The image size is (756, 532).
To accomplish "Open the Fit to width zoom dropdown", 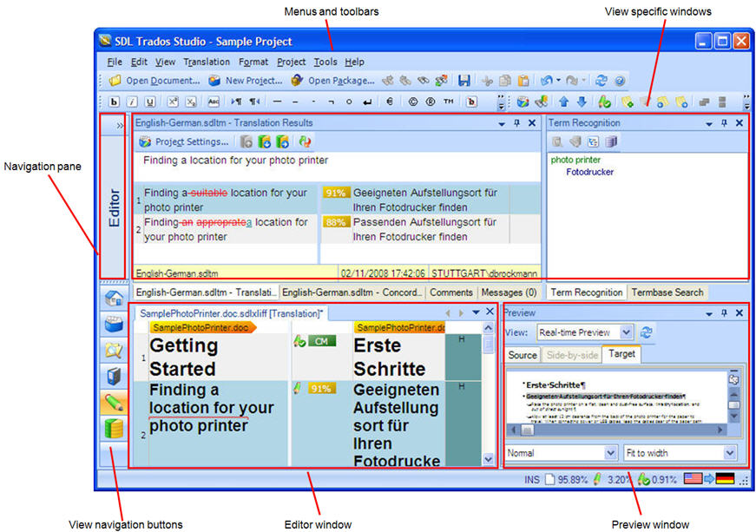I will [x=730, y=453].
